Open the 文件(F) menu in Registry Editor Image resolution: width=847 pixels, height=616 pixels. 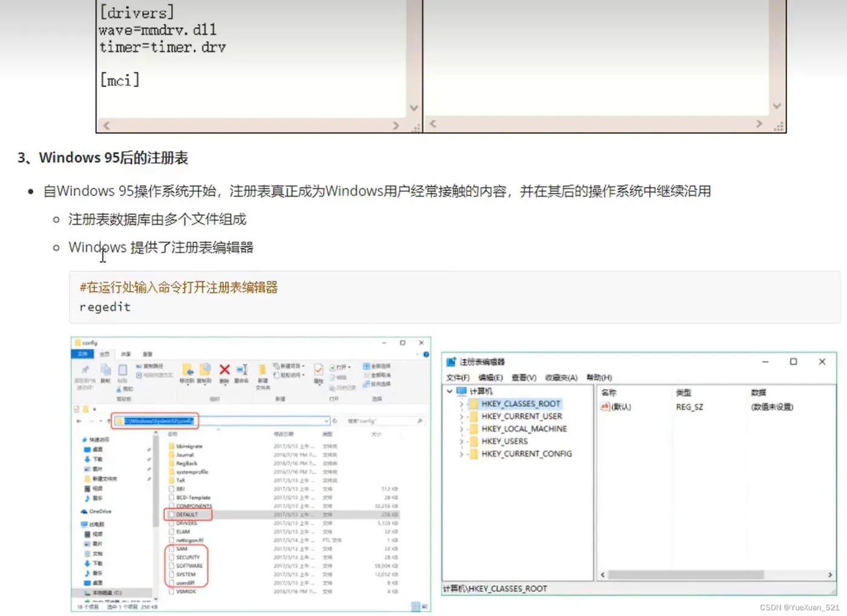pyautogui.click(x=458, y=378)
